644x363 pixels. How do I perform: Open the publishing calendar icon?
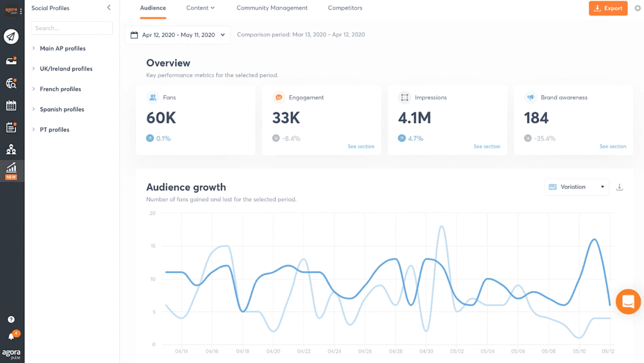(11, 105)
